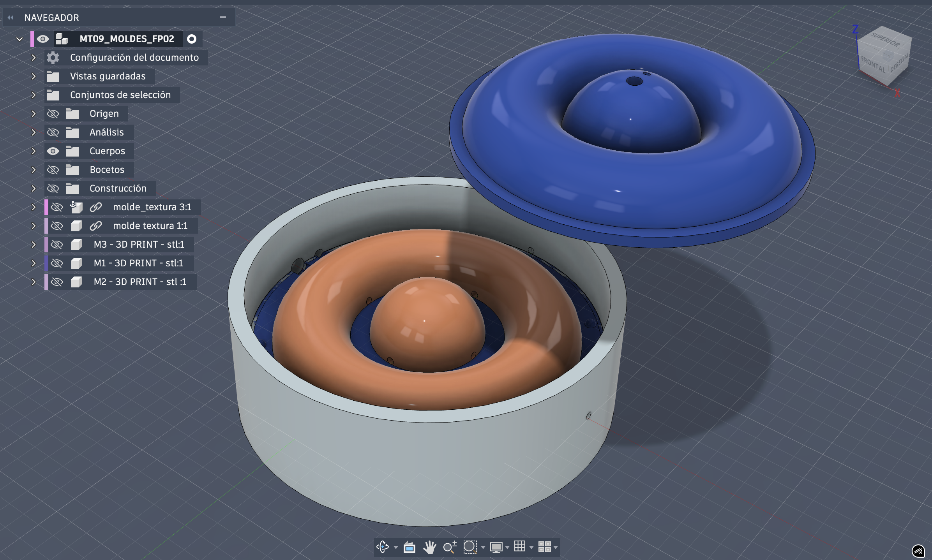Click the grid and snaps icon
The height and width of the screenshot is (560, 932).
tap(519, 547)
